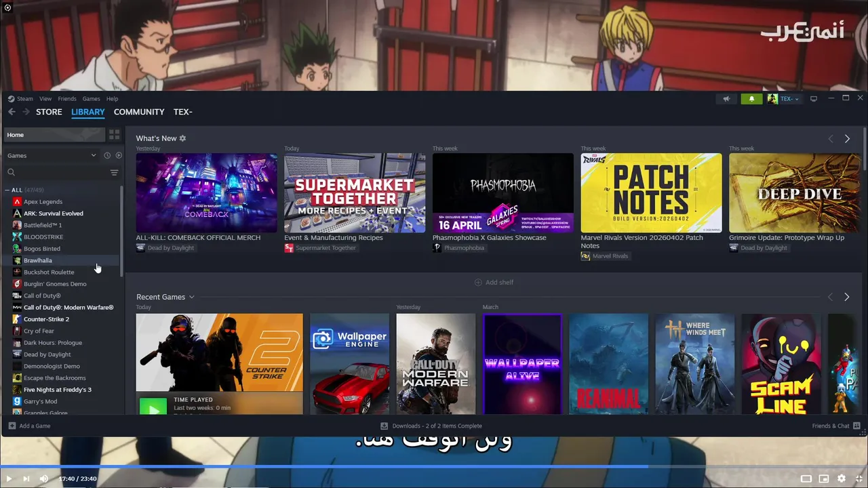Click Add a Game text link
This screenshot has width=868, height=488.
pyautogui.click(x=35, y=426)
